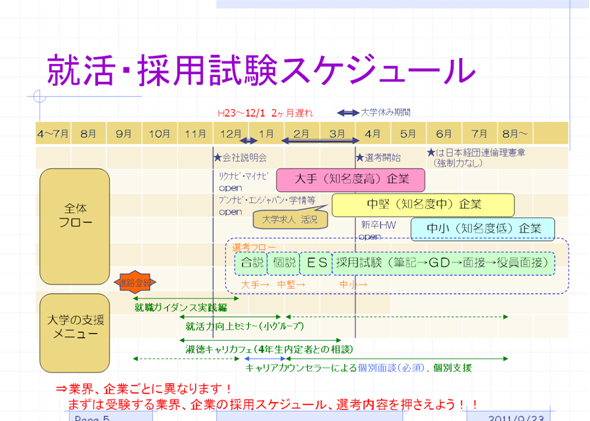Click the green ES step box
The height and width of the screenshot is (421, 590).
click(x=316, y=263)
